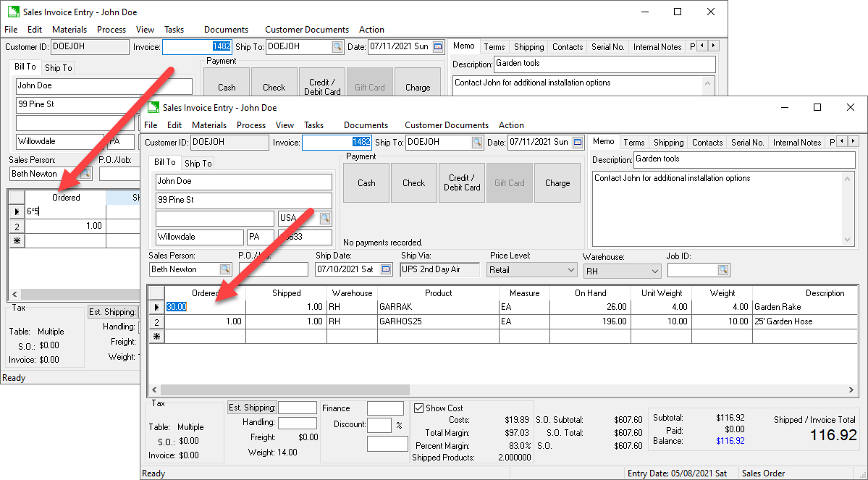Click the Est. Shipping field in front window
This screenshot has height=480, width=868.
[x=298, y=408]
